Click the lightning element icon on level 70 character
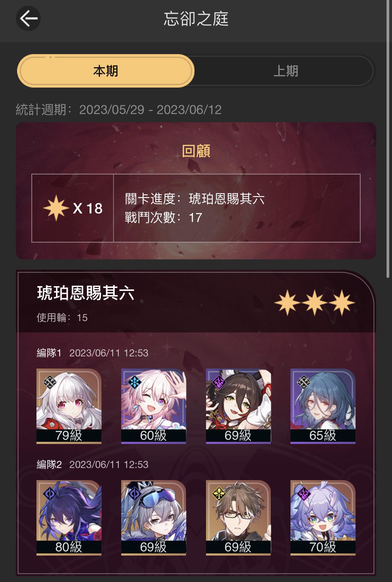Image resolution: width=392 pixels, height=582 pixels. pos(304,494)
